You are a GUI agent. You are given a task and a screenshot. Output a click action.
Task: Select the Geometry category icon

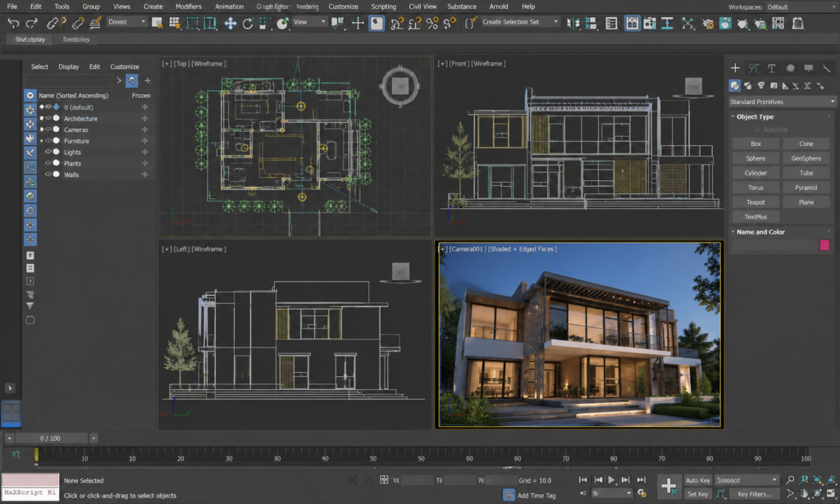click(x=734, y=85)
